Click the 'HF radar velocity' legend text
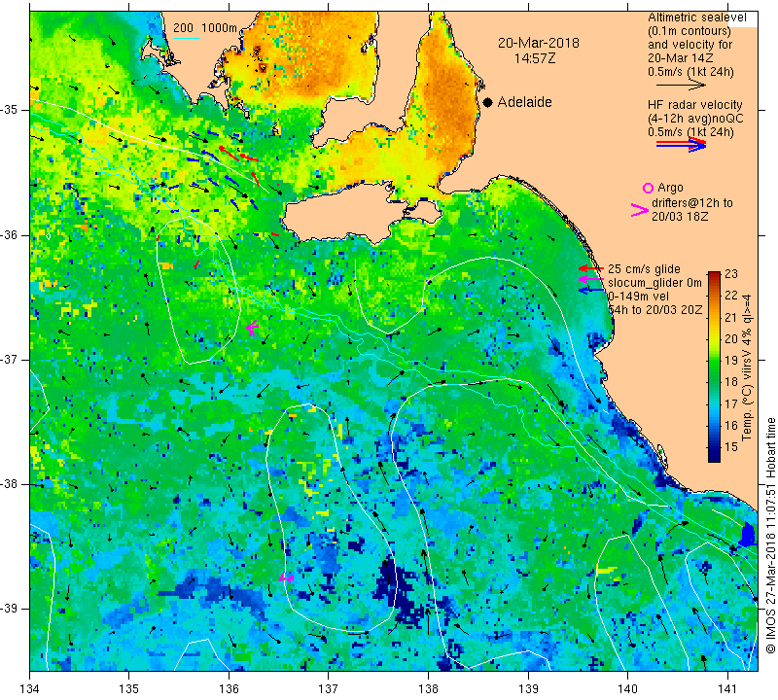This screenshot has height=700, width=778. click(x=694, y=105)
